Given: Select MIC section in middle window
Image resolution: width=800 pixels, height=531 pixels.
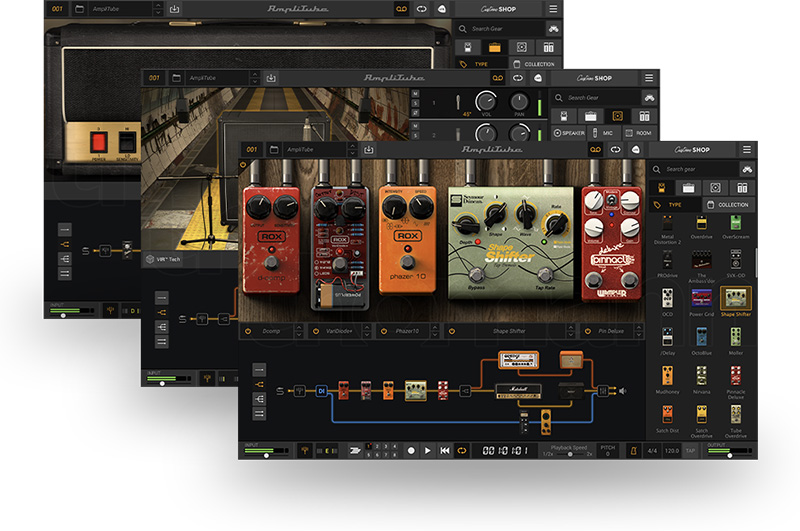Looking at the screenshot, I should (x=603, y=133).
